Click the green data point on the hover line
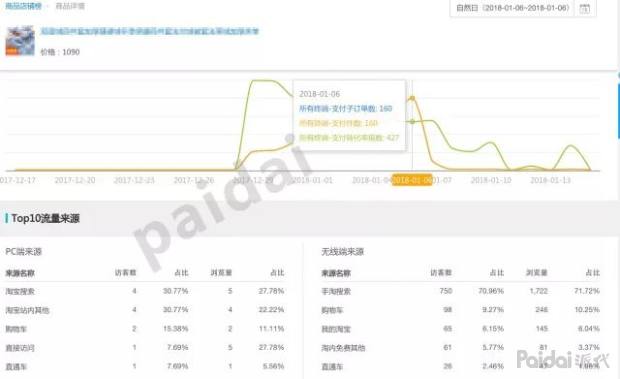The width and height of the screenshot is (620, 379). 412,121
